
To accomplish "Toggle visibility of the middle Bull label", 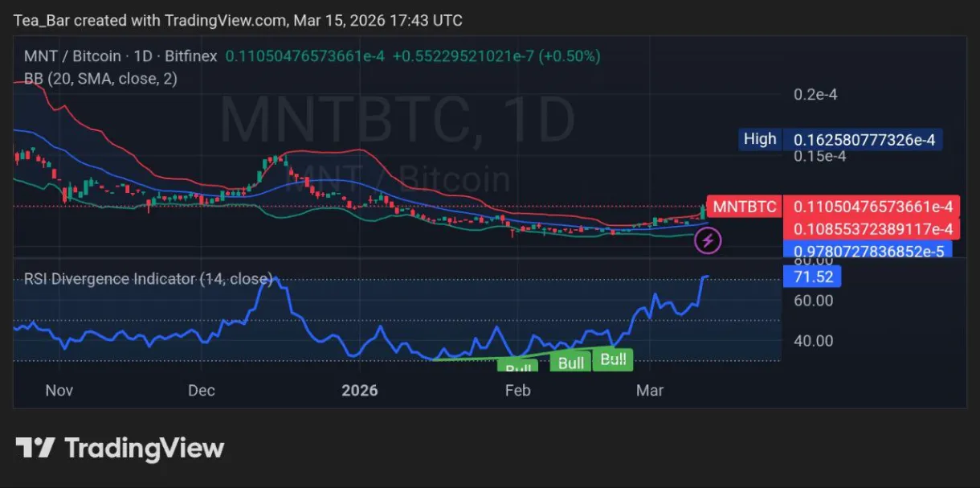I will [x=570, y=363].
